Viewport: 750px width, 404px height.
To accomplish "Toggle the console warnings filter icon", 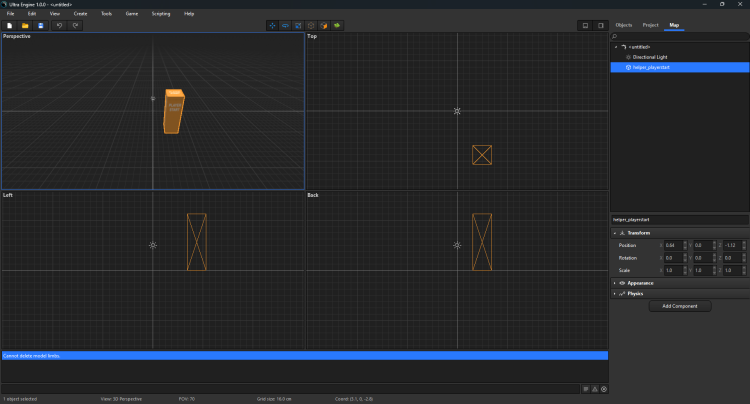I will (x=594, y=388).
